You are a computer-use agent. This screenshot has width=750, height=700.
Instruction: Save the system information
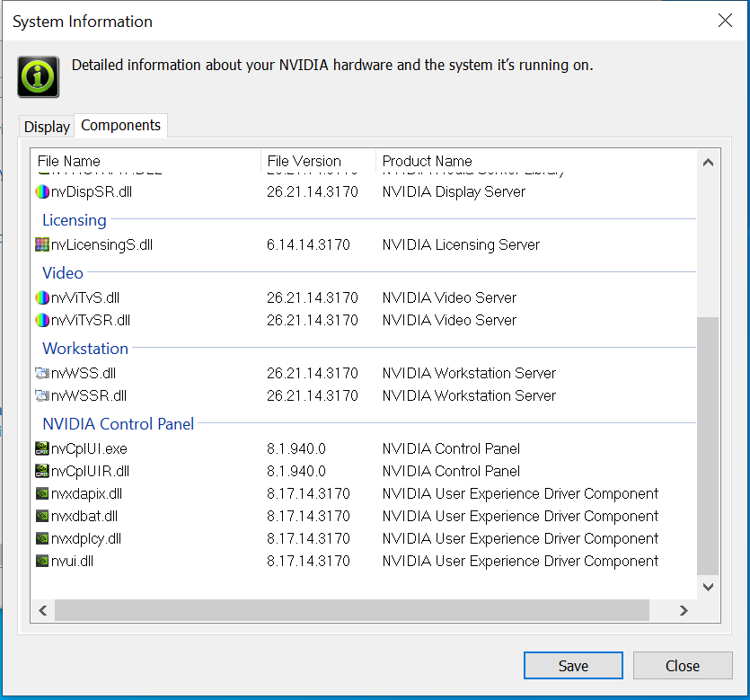[573, 666]
